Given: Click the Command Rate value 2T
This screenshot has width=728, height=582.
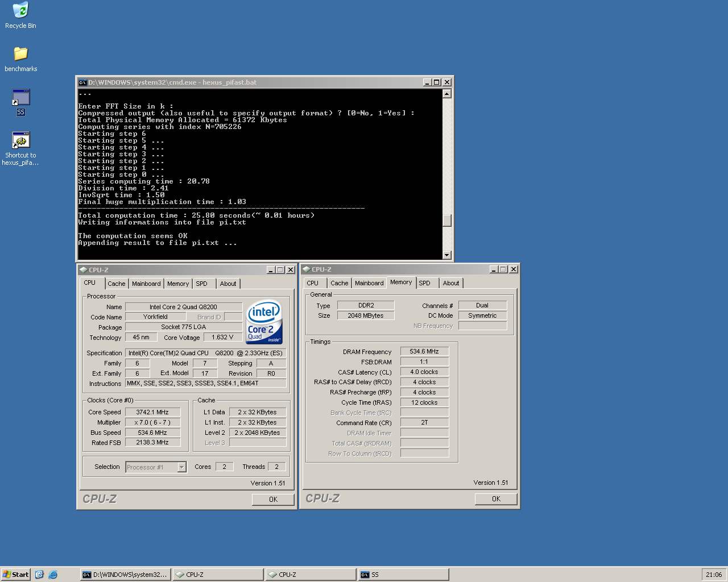Looking at the screenshot, I should (x=424, y=422).
